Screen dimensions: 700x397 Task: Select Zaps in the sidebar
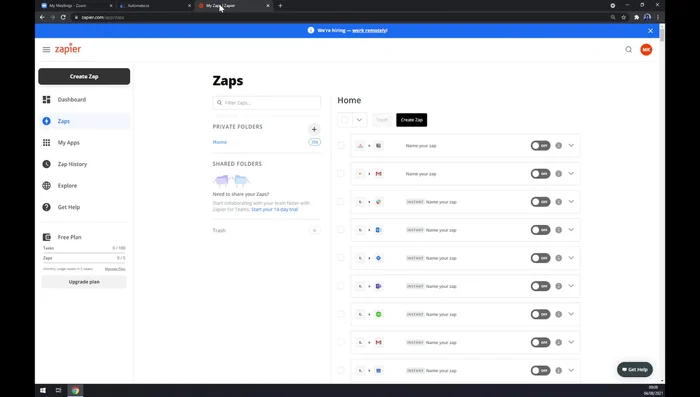point(84,121)
